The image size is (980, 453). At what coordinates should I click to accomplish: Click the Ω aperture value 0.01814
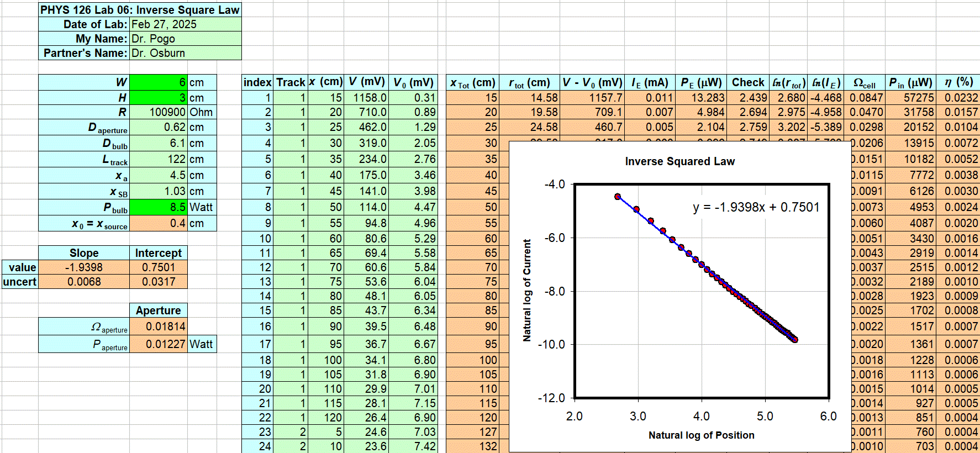click(159, 326)
